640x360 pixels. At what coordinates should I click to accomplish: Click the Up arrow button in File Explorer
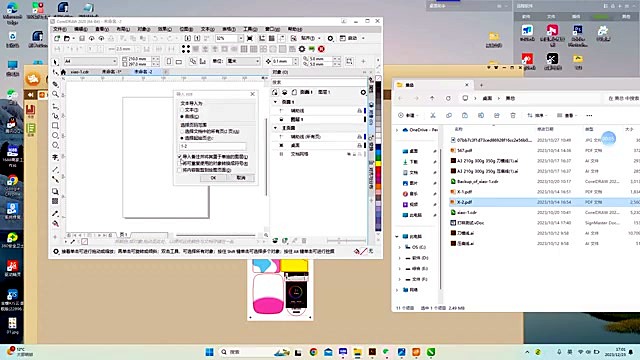coord(432,98)
